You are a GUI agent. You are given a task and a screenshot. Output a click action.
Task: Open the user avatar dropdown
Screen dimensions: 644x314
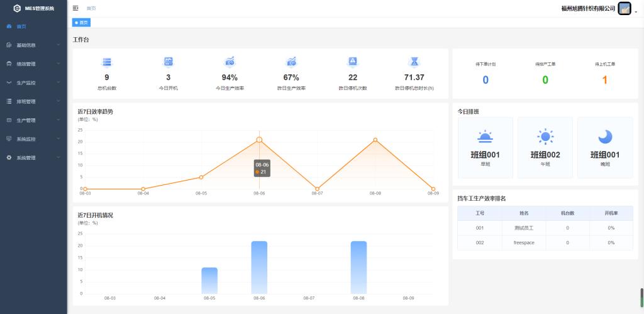(625, 9)
